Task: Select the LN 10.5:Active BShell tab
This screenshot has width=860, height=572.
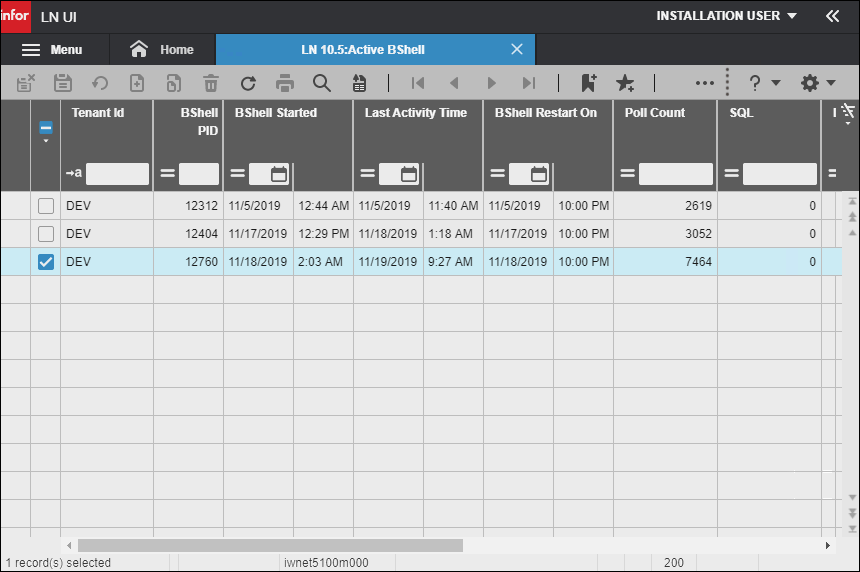Action: (x=363, y=49)
